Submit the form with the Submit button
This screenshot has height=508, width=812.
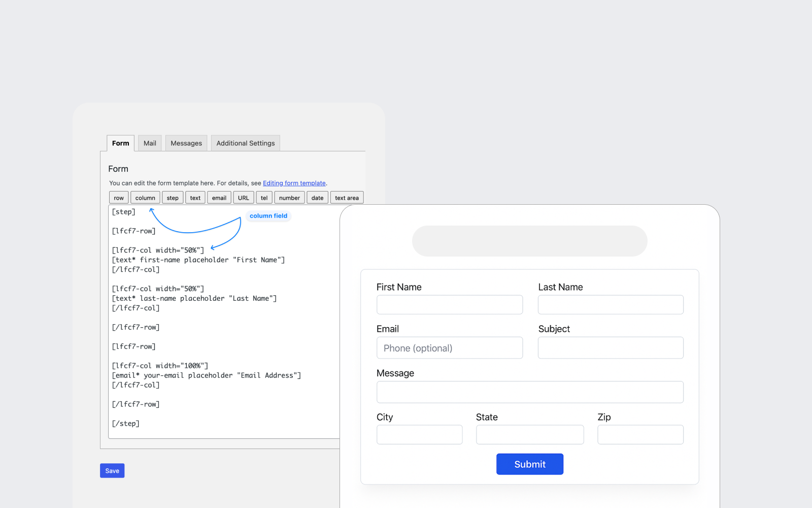pos(530,464)
